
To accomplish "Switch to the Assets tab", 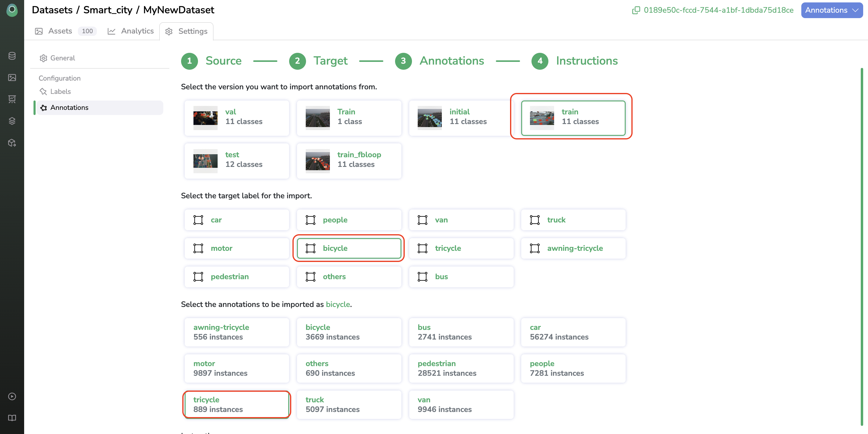I will pos(60,31).
